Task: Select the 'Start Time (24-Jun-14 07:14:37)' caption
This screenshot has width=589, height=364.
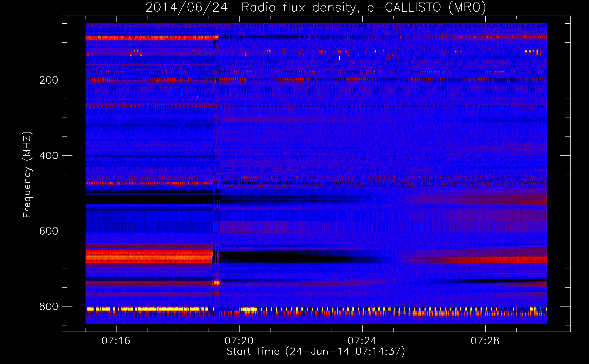Action: click(316, 352)
